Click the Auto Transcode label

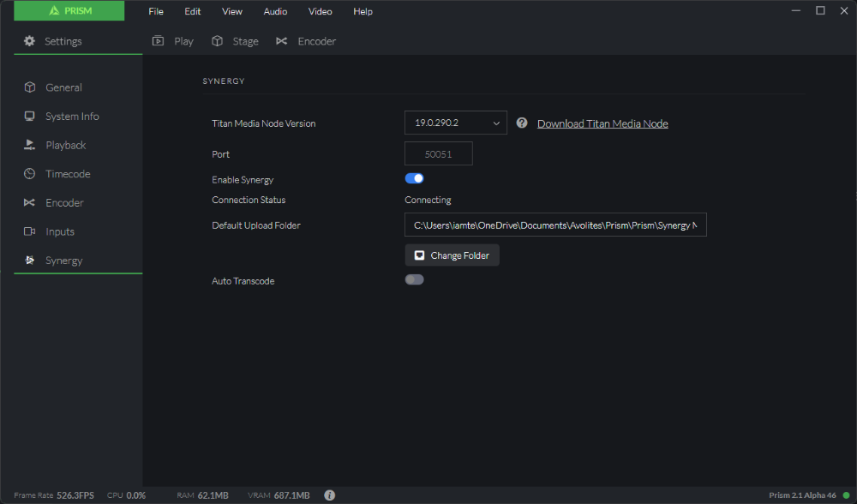(x=243, y=281)
